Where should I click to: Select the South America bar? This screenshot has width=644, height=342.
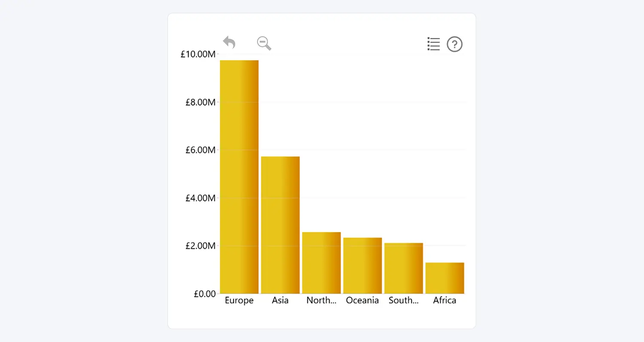404,268
